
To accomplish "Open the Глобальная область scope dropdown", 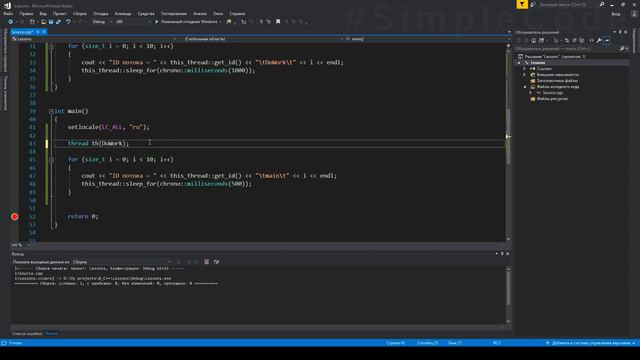I will tap(262, 39).
